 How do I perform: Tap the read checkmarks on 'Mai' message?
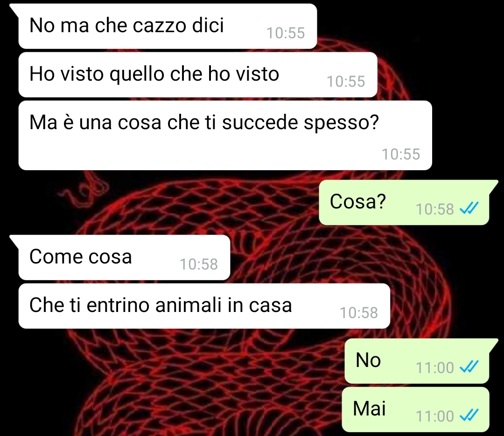tap(469, 415)
